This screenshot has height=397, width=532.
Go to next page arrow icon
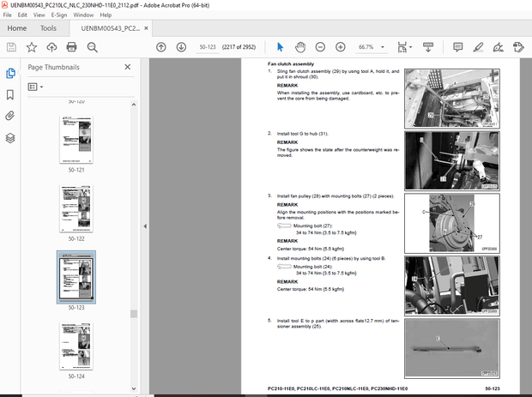click(181, 47)
